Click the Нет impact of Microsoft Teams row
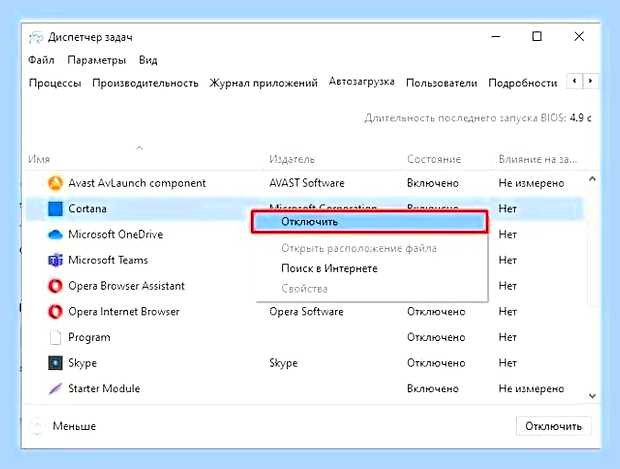 tap(507, 260)
